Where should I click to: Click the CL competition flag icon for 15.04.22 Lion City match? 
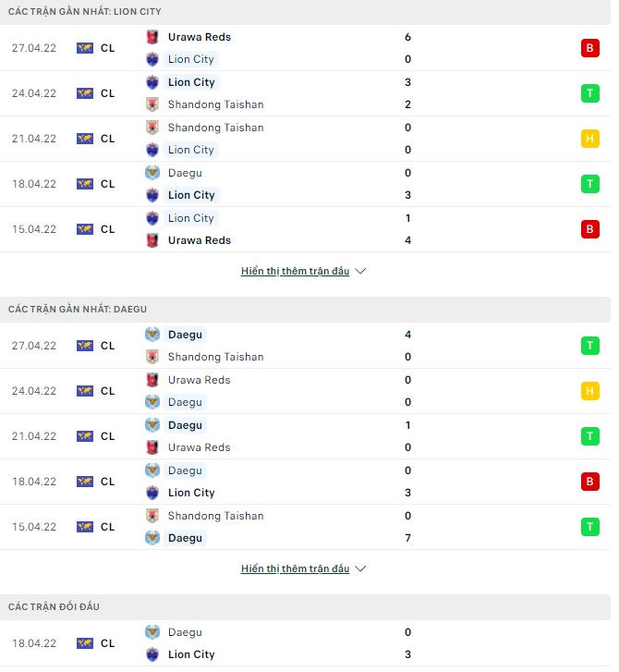click(x=85, y=229)
